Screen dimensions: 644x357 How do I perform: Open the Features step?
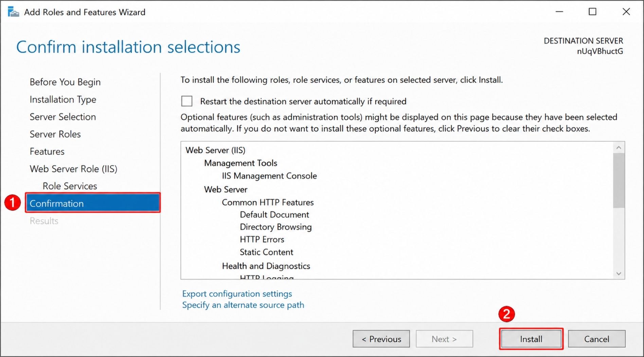(47, 151)
